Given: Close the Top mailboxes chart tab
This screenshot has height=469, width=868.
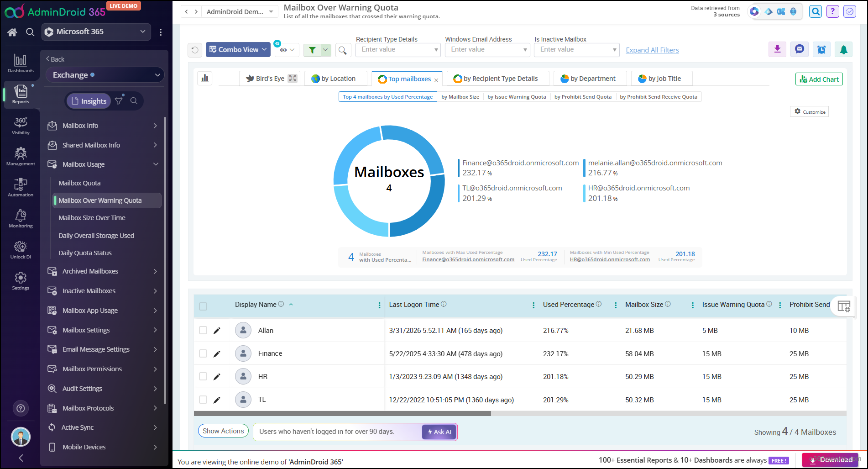Looking at the screenshot, I should point(436,80).
